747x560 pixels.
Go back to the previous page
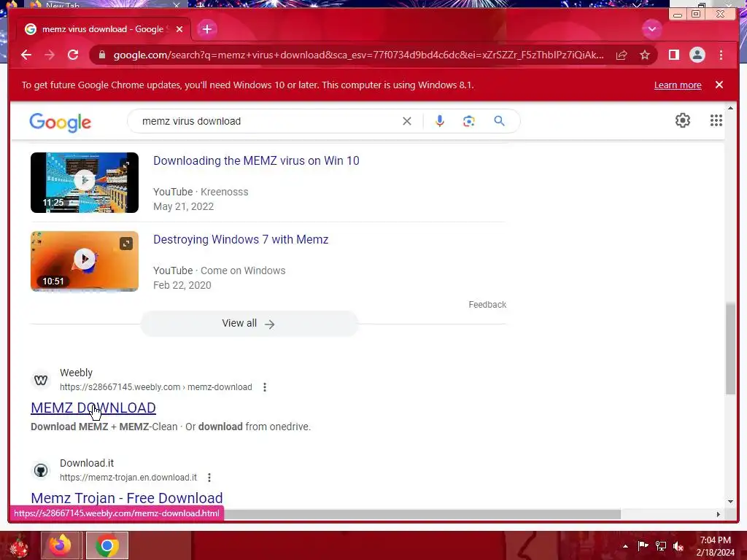pyautogui.click(x=26, y=55)
